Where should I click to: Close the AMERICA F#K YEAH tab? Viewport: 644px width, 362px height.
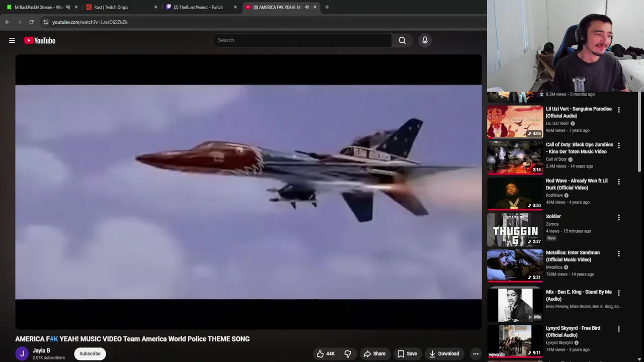(315, 7)
